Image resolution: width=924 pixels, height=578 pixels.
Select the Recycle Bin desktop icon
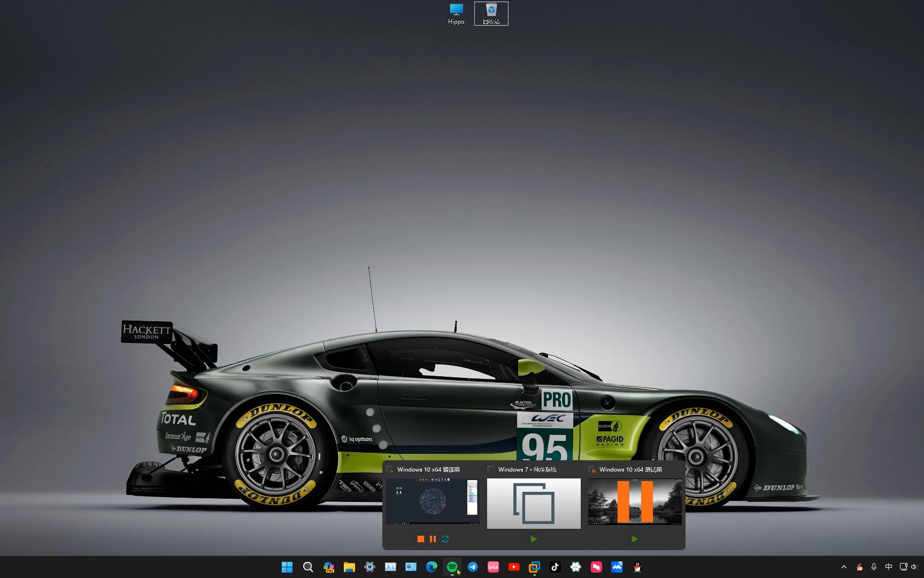click(x=491, y=13)
